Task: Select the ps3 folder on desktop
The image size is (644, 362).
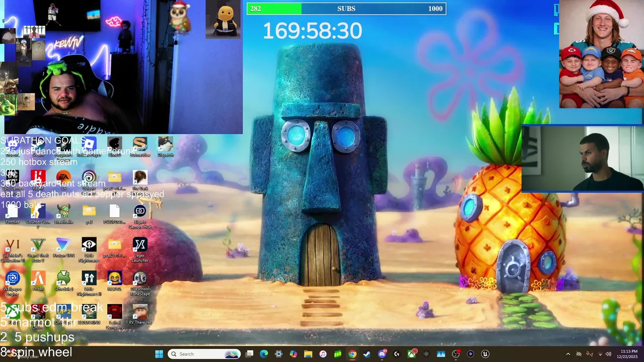Action: pyautogui.click(x=89, y=215)
